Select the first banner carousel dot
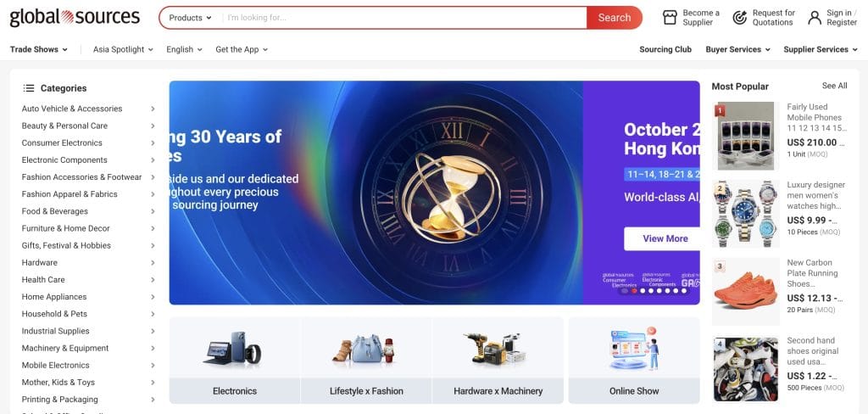 tap(626, 291)
